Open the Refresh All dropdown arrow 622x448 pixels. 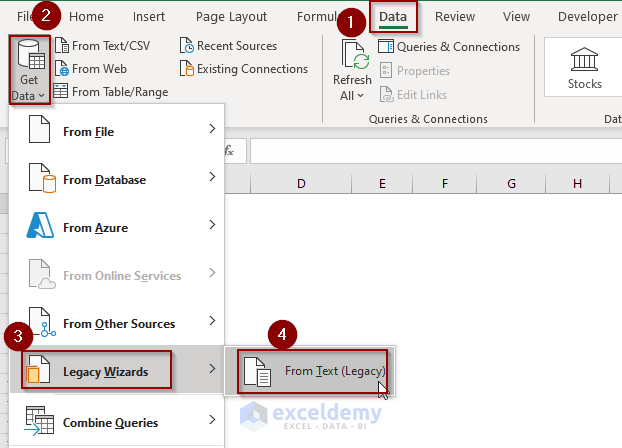coord(360,96)
